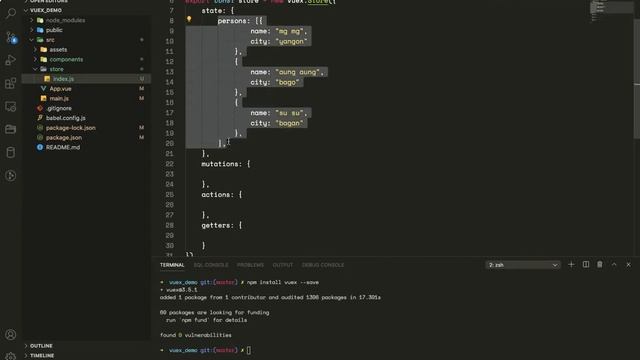Open the circular play-arrow icon view

pyautogui.click(x=11, y=176)
